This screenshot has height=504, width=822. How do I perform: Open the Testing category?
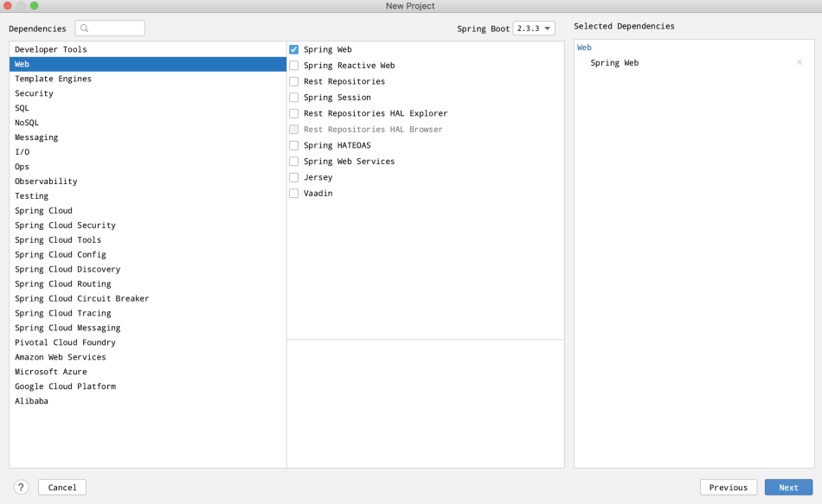(148, 196)
